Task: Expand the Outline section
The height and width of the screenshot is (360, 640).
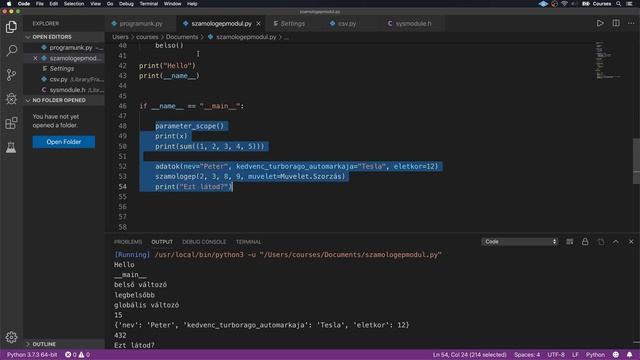Action: 64,344
